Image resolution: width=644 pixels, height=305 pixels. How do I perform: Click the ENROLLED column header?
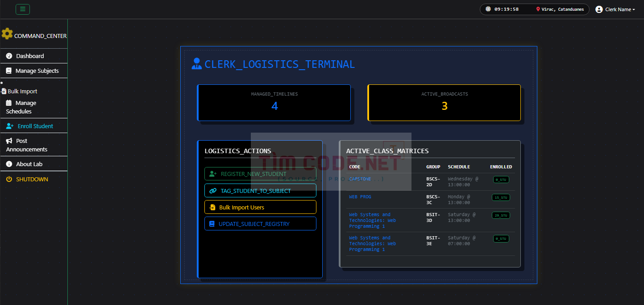tap(501, 167)
